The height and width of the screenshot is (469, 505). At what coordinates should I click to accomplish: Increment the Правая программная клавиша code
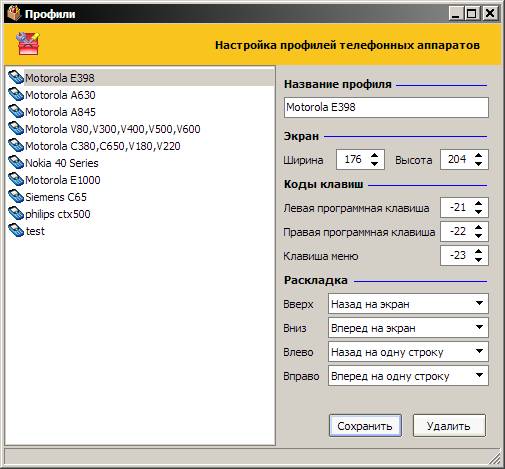pos(479,227)
